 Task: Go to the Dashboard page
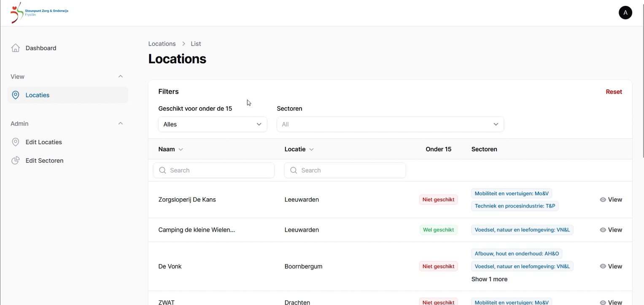click(67, 48)
